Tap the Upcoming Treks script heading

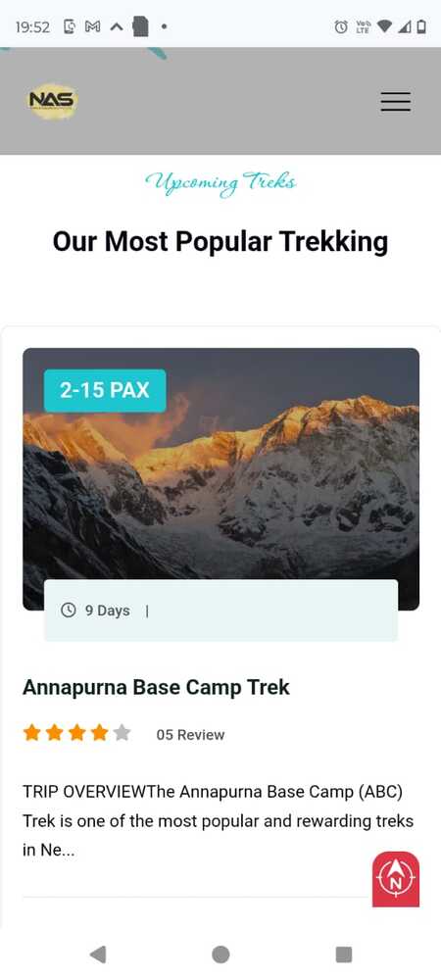coord(220,183)
